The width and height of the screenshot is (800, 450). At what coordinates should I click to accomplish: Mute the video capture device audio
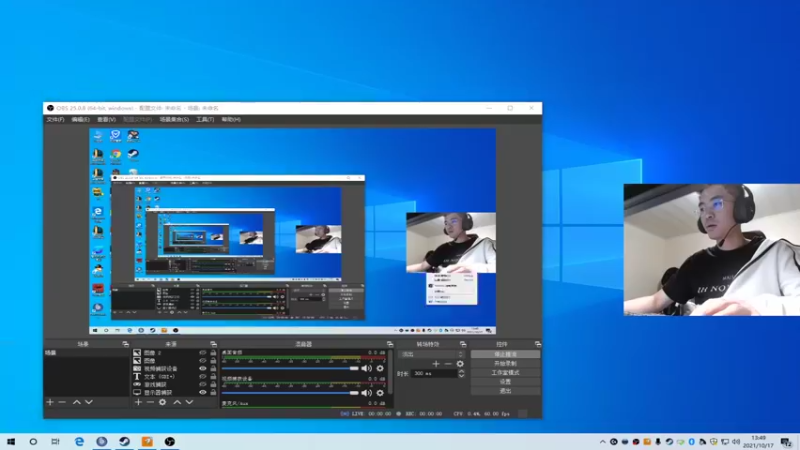pos(367,393)
